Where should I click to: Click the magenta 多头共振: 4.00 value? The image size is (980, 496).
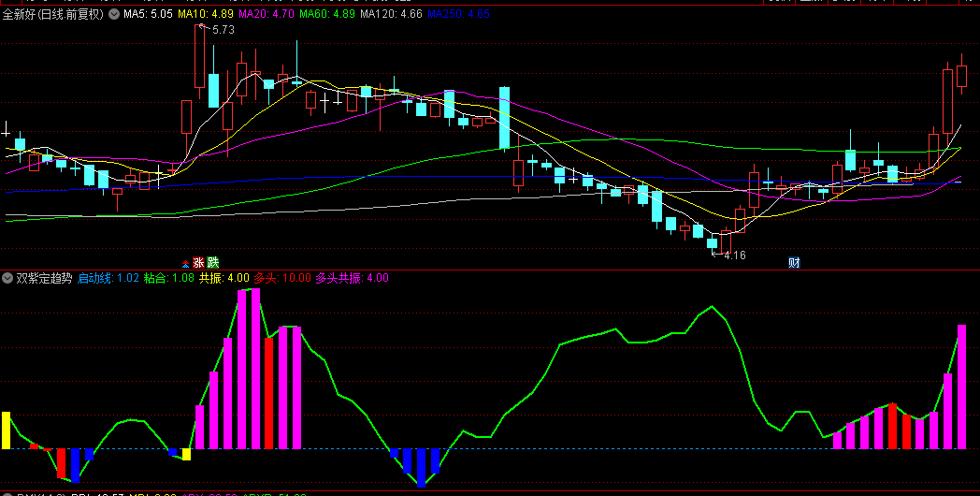pyautogui.click(x=352, y=278)
